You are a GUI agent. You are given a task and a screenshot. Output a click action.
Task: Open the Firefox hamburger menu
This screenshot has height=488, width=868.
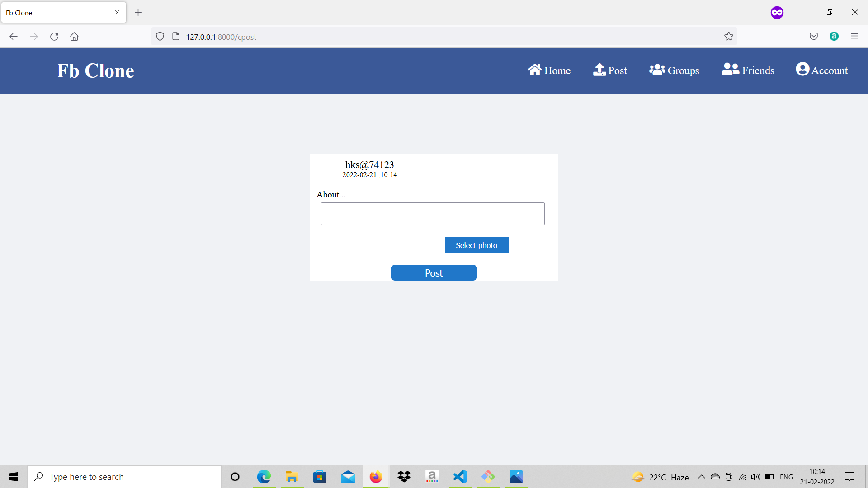[854, 37]
